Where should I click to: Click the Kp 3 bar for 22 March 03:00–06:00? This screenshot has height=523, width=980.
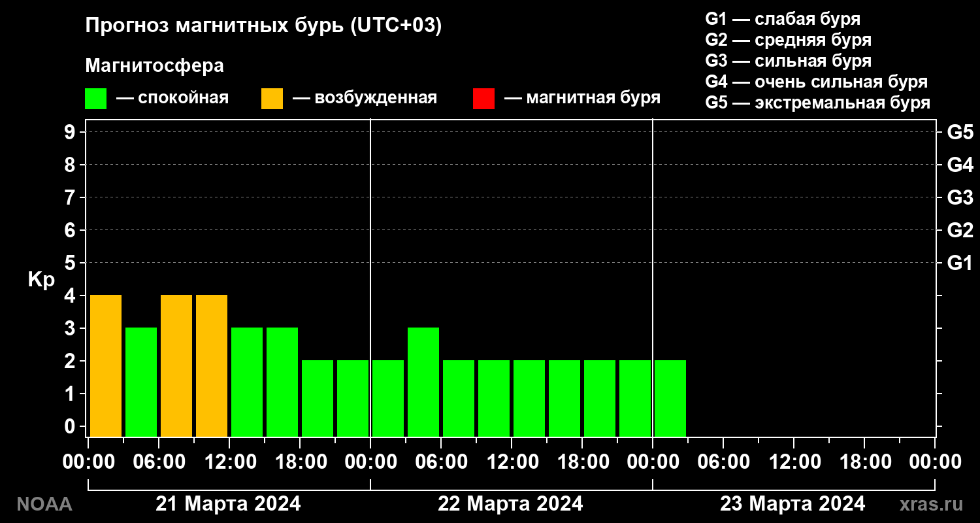click(423, 382)
